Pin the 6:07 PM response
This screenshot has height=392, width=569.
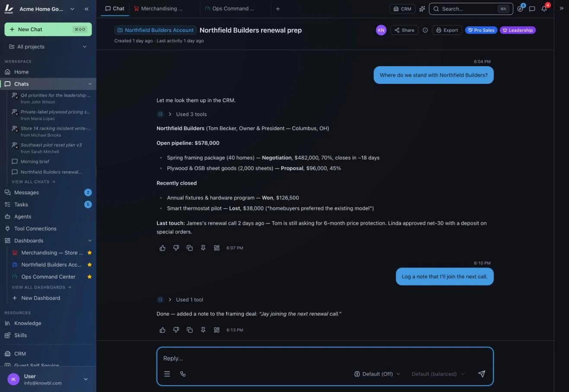(203, 248)
